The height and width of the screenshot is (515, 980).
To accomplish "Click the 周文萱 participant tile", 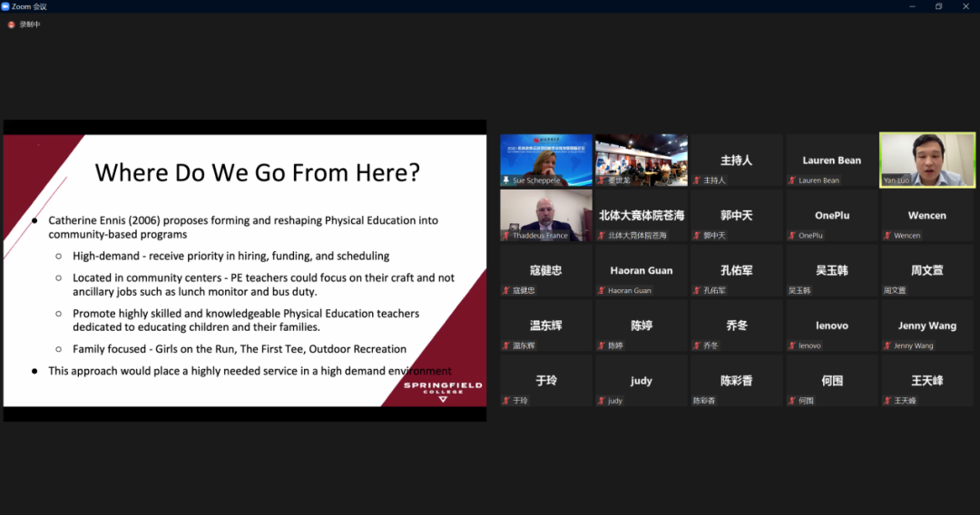I will coord(926,270).
